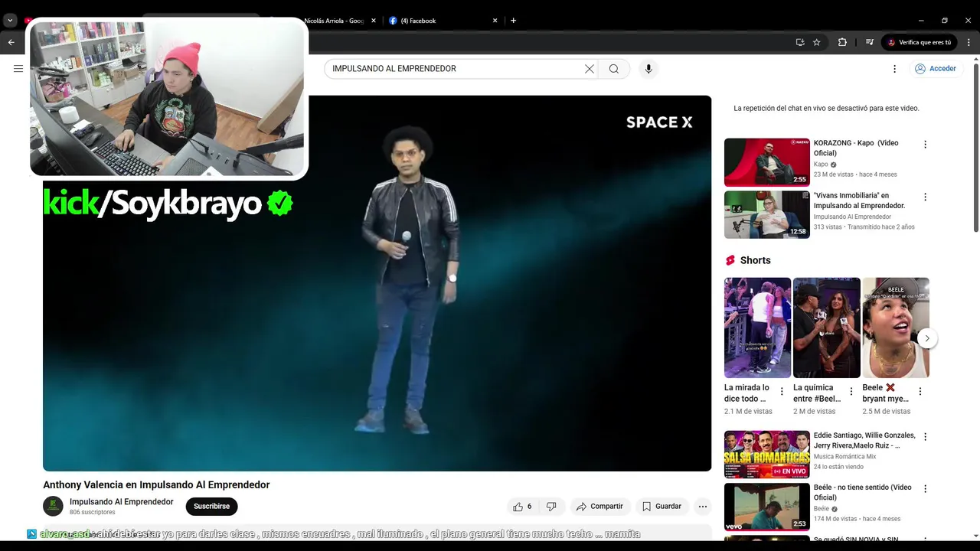Like the video with thumbs-up button

(523, 507)
